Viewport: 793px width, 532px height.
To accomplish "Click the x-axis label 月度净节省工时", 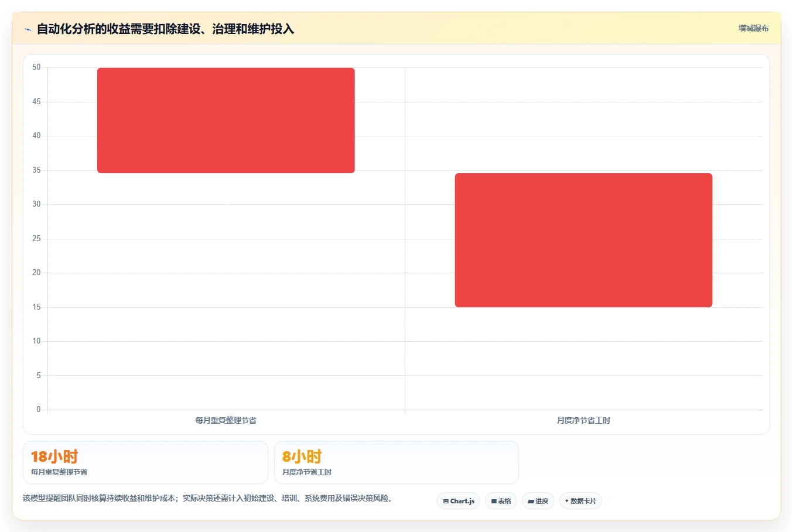I will click(583, 420).
